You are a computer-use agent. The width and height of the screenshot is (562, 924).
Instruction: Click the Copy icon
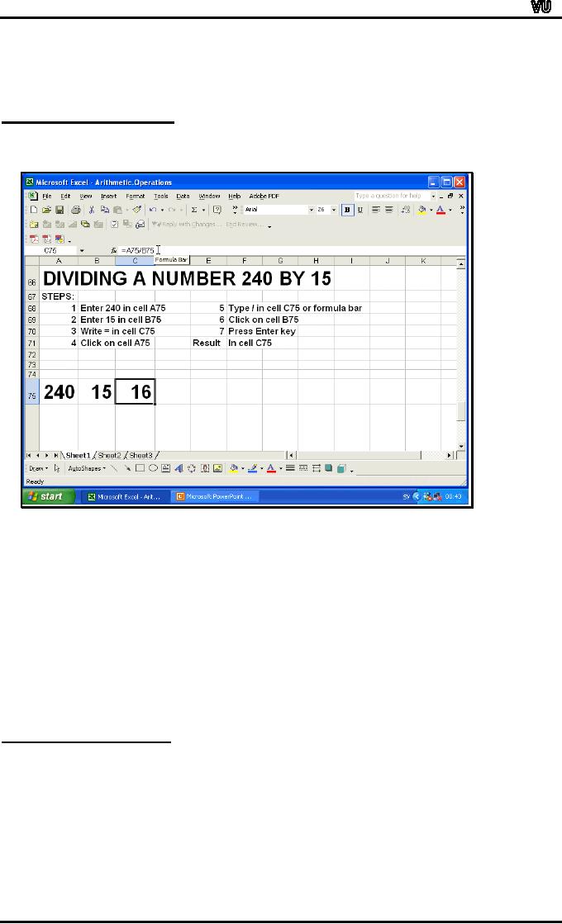click(105, 210)
